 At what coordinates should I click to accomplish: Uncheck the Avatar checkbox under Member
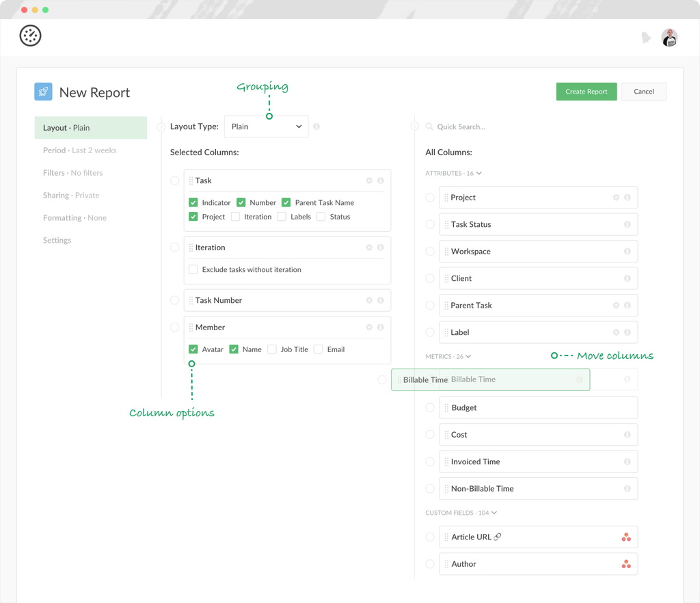click(x=193, y=349)
